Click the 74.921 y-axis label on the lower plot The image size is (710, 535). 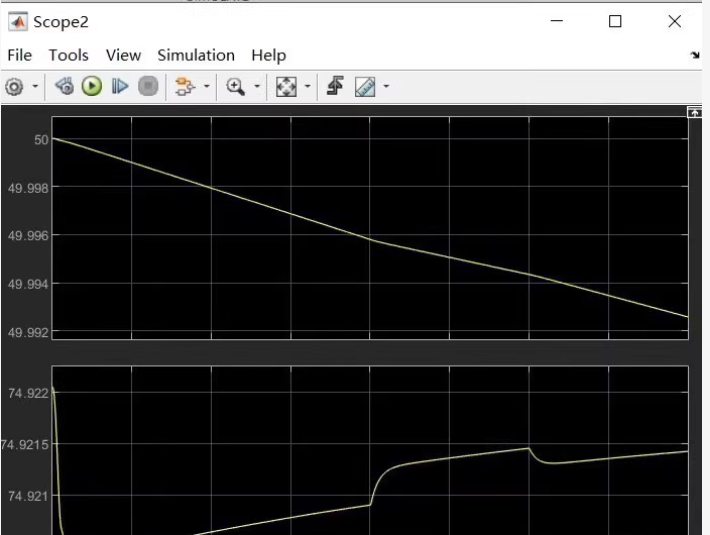[x=28, y=497]
